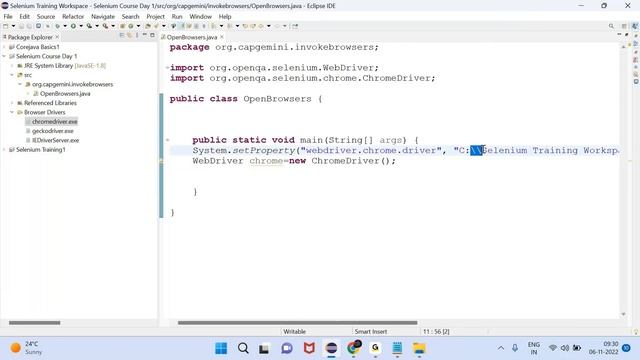Open Windows taskbar Search

pyautogui.click(x=243, y=349)
